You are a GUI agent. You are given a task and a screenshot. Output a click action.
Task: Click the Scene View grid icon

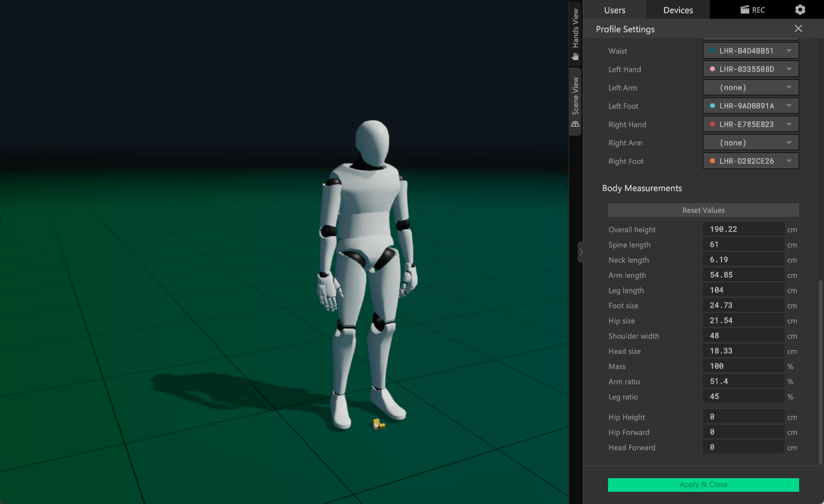click(575, 124)
